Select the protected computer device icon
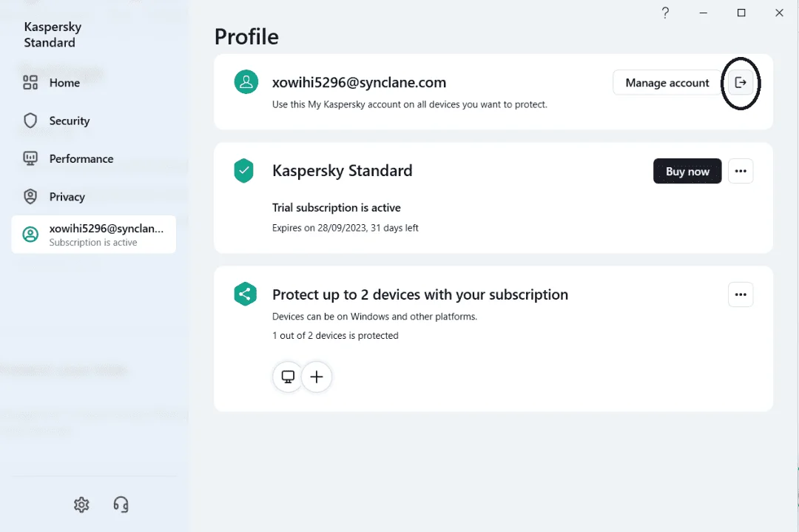Image resolution: width=799 pixels, height=532 pixels. click(x=288, y=377)
